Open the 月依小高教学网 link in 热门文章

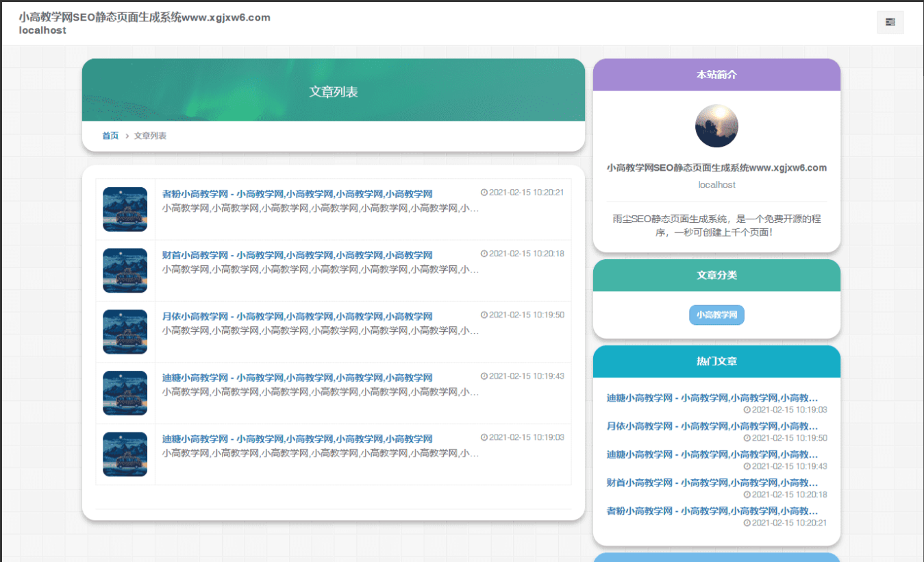point(712,426)
